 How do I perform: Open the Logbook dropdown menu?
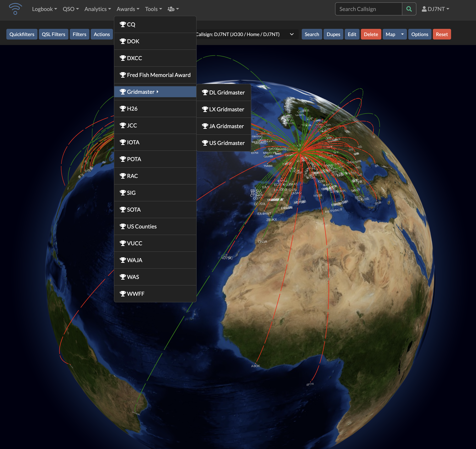tap(45, 9)
